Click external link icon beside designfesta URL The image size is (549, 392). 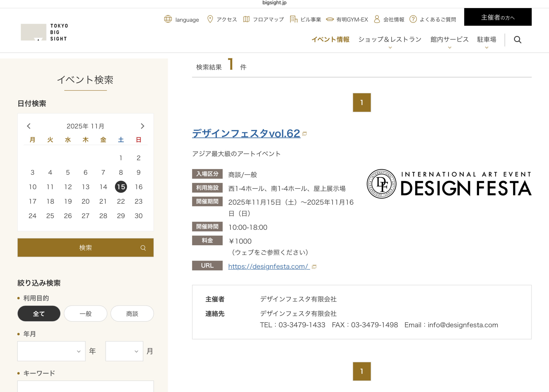click(314, 267)
